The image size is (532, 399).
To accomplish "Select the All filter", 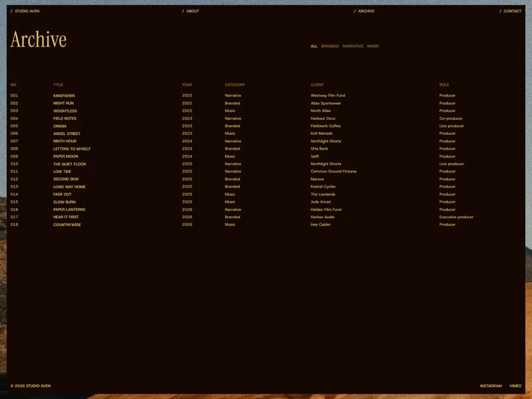I will pos(314,46).
